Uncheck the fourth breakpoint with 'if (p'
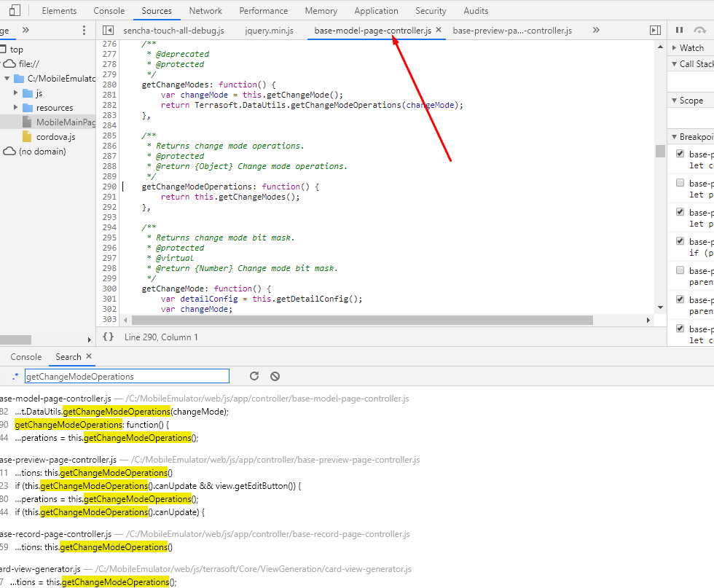The width and height of the screenshot is (714, 588). click(x=680, y=241)
